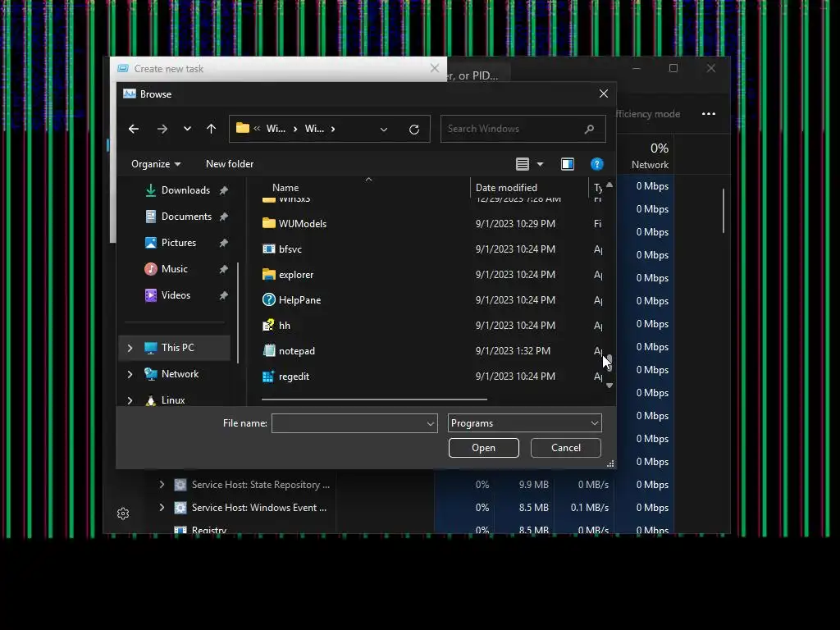Refresh the folder listing

pyautogui.click(x=414, y=129)
